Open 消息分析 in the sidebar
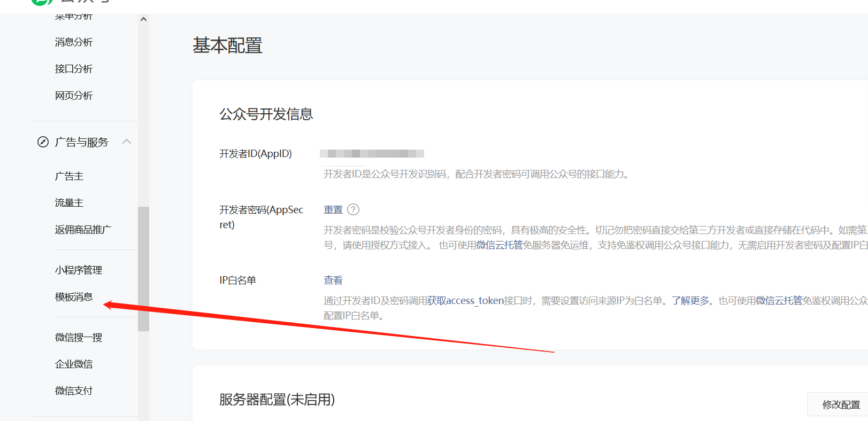 point(74,42)
